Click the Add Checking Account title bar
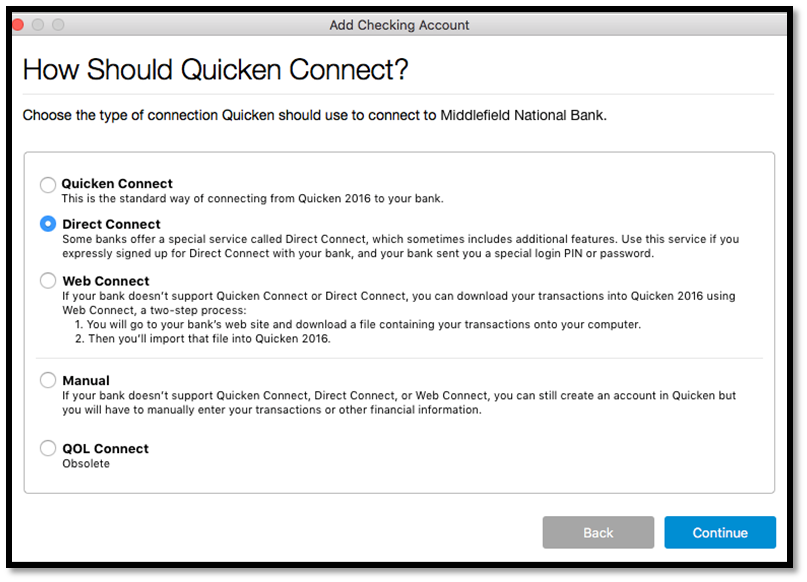This screenshot has width=807, height=582. tap(399, 25)
